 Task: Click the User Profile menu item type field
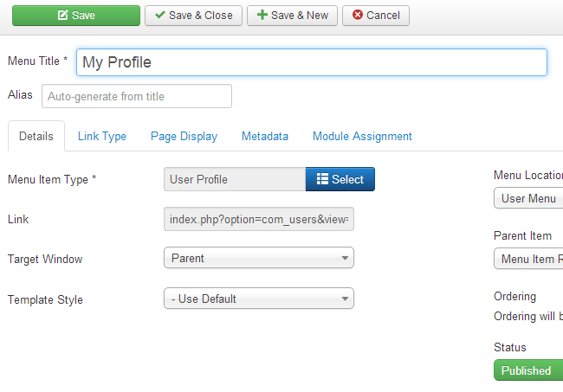tap(234, 179)
